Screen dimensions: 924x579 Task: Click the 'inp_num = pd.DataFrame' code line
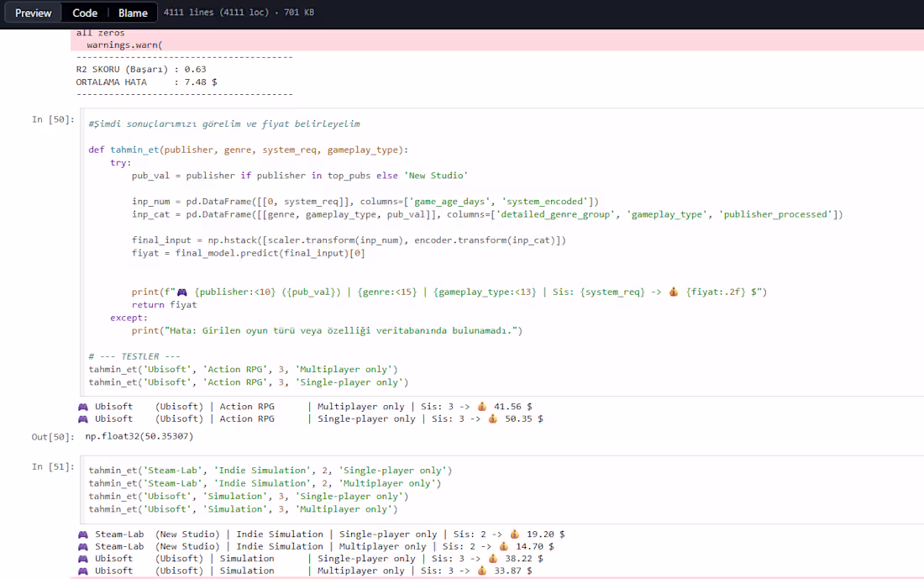click(x=365, y=202)
